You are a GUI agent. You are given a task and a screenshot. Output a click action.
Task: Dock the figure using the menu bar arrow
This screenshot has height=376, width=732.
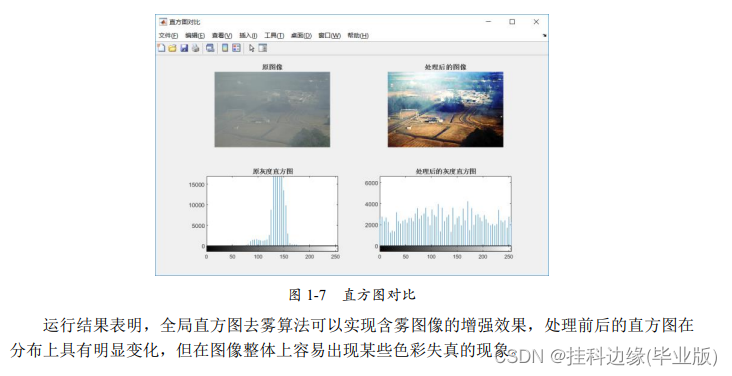[544, 35]
